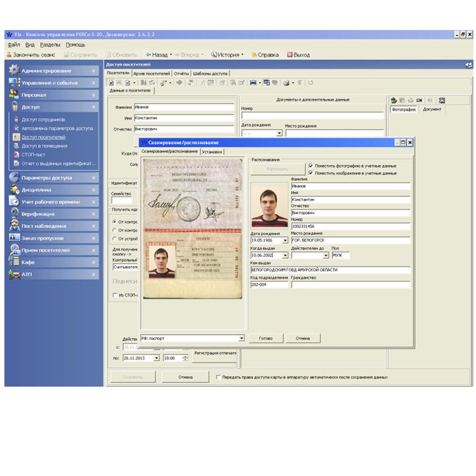Click the Учет рабочего времени clock icon

coord(14,201)
